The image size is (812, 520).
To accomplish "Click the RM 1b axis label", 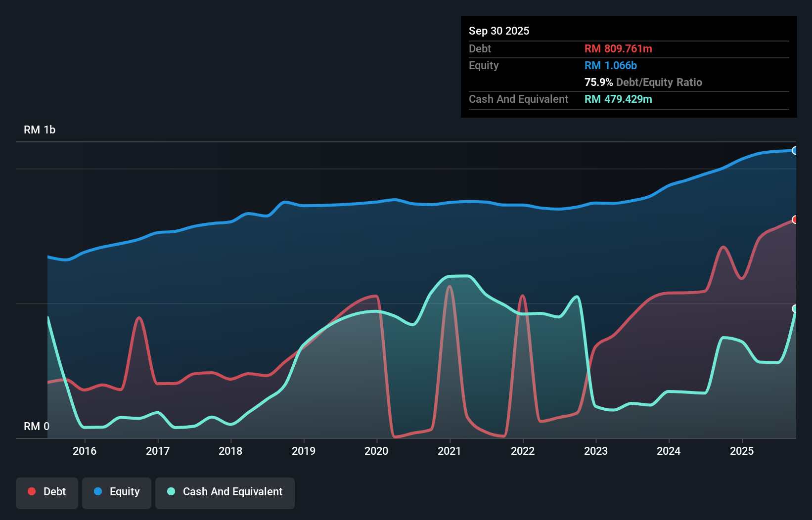I will click(40, 130).
